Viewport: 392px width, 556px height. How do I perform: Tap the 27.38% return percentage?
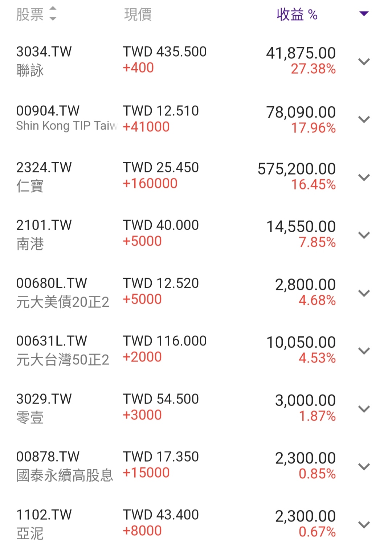click(313, 69)
